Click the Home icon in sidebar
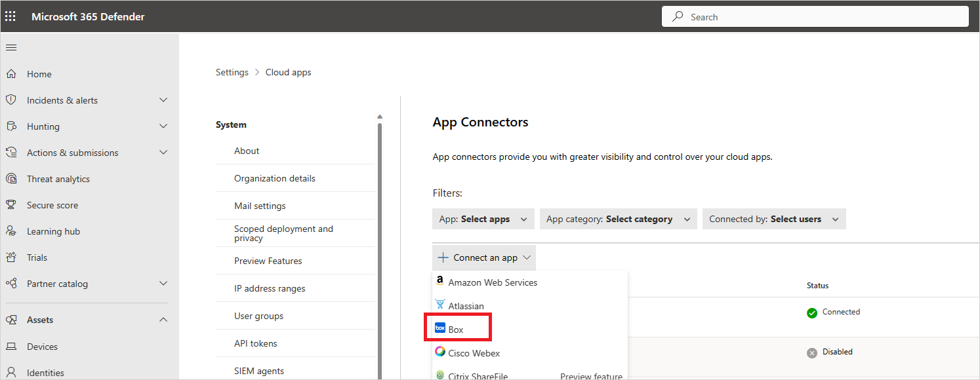This screenshot has height=380, width=980. point(11,74)
